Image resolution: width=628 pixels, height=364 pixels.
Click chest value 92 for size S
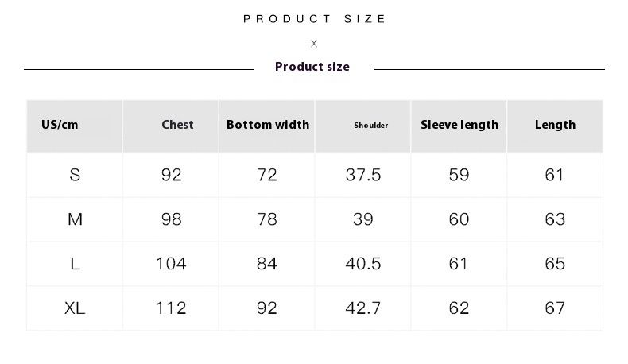pyautogui.click(x=172, y=175)
